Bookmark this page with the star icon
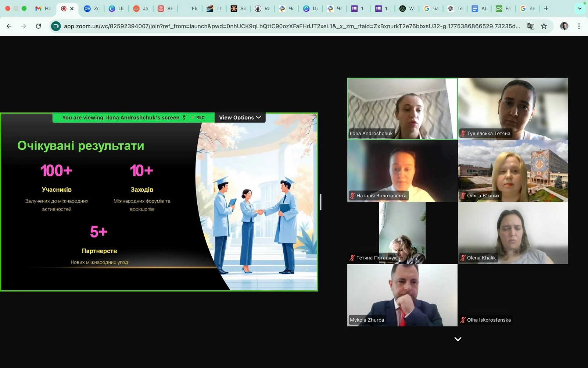588x368 pixels. click(x=544, y=26)
